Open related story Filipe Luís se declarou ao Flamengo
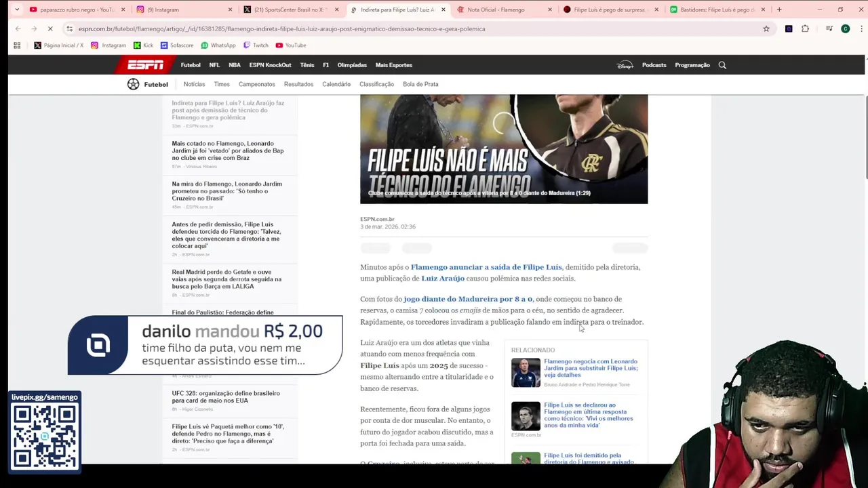868x488 pixels. tap(589, 415)
